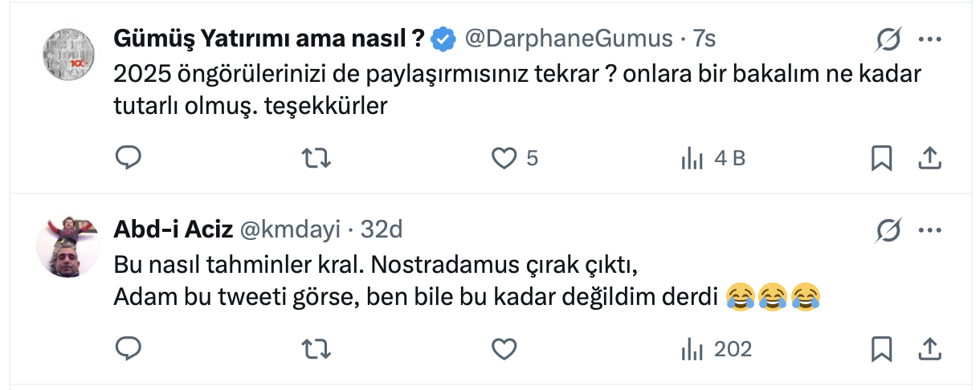Click Grok icon on Gümüş Yatırımı tweet

pyautogui.click(x=888, y=39)
